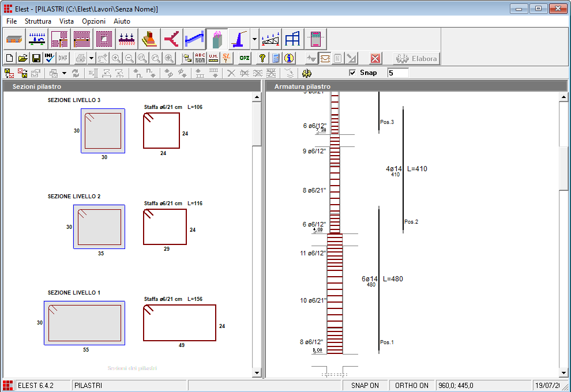This screenshot has width=571, height=392.
Task: Select the pillar (pilastri) module icon
Action: (x=217, y=39)
